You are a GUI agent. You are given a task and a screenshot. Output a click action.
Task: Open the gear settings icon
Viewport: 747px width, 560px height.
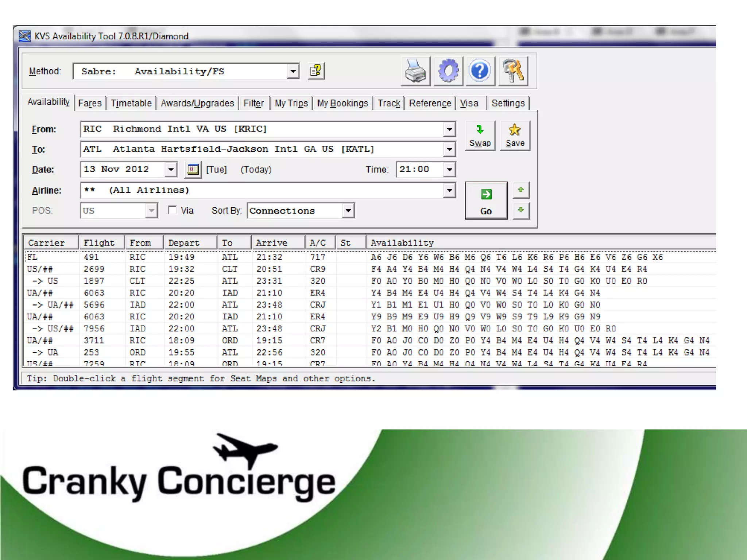pyautogui.click(x=448, y=71)
